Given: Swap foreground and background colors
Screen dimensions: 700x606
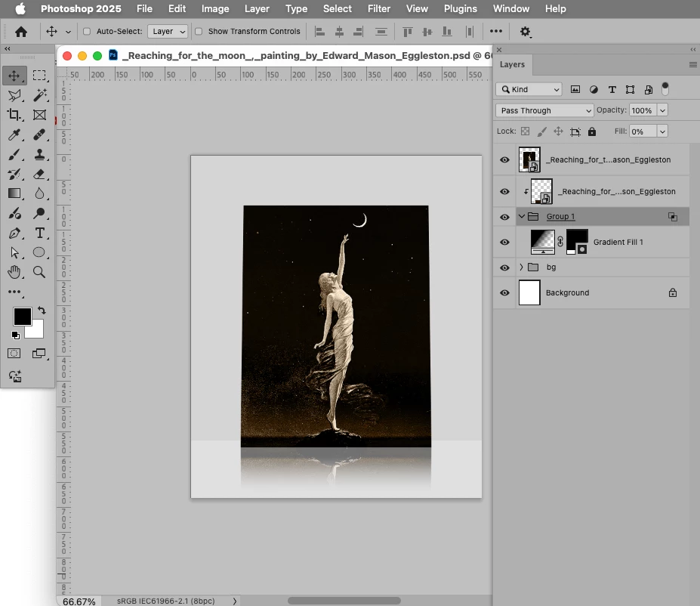Looking at the screenshot, I should tap(42, 310).
